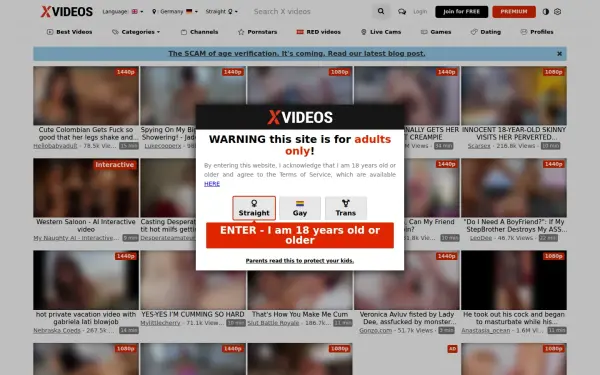This screenshot has height=375, width=600.
Task: Open the RED videos section
Action: [x=318, y=32]
